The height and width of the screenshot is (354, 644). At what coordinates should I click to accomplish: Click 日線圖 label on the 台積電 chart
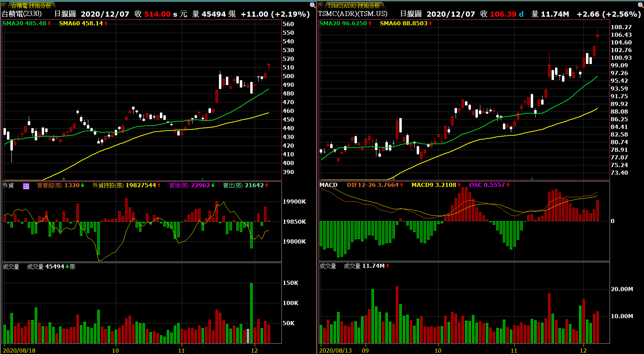click(x=65, y=14)
